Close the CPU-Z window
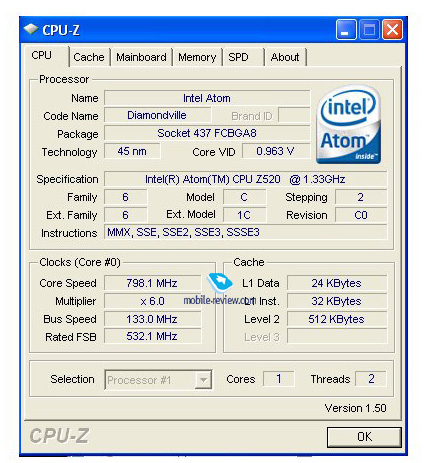The image size is (424, 463). pos(392,30)
